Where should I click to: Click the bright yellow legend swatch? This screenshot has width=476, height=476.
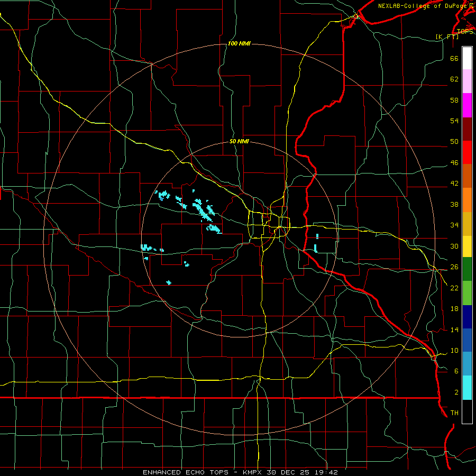[x=467, y=246]
